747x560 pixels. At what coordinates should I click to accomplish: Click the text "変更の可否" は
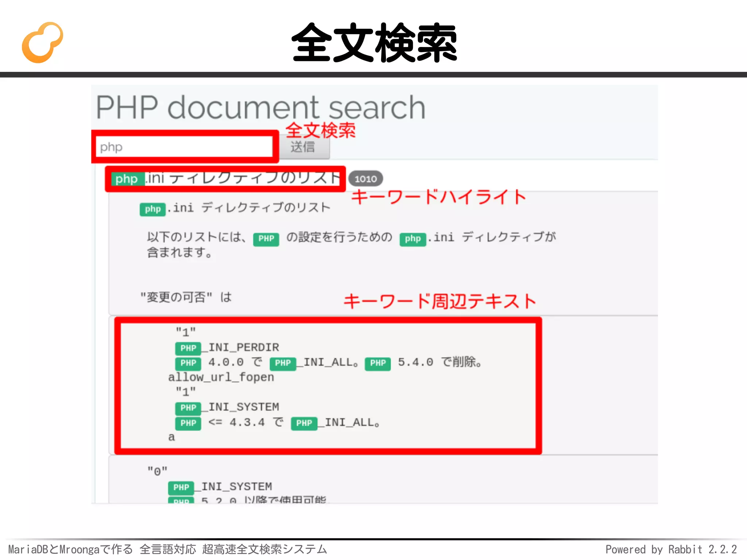click(x=186, y=297)
